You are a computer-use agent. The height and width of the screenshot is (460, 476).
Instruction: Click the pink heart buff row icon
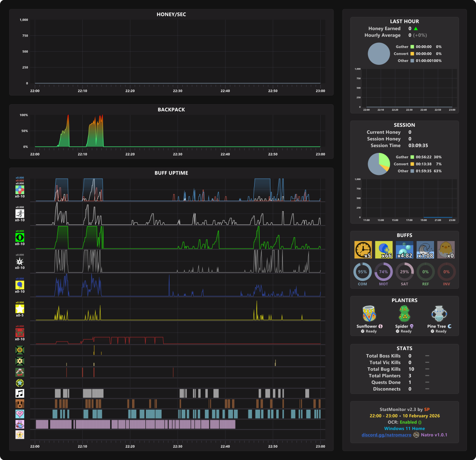20,414
